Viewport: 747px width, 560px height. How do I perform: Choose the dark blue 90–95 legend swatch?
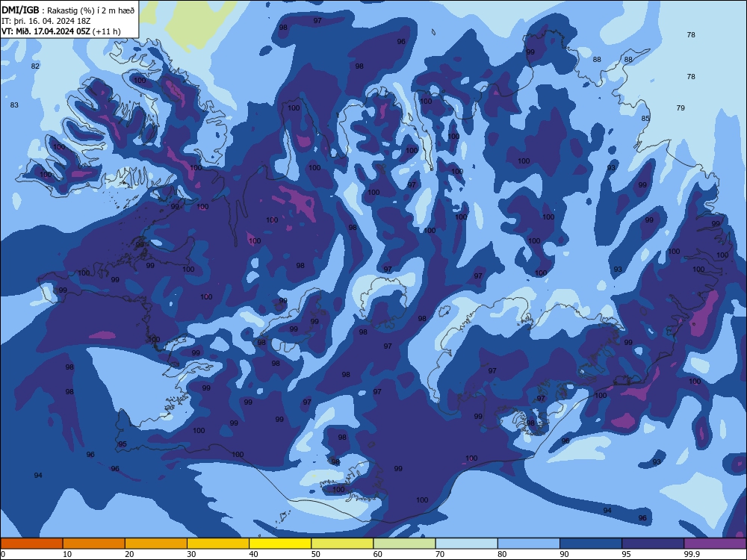click(x=591, y=544)
